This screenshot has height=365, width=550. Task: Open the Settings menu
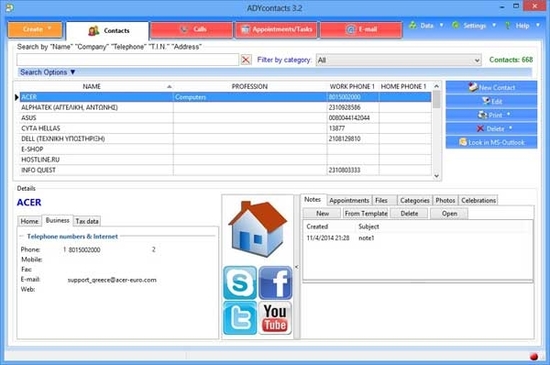pos(474,26)
